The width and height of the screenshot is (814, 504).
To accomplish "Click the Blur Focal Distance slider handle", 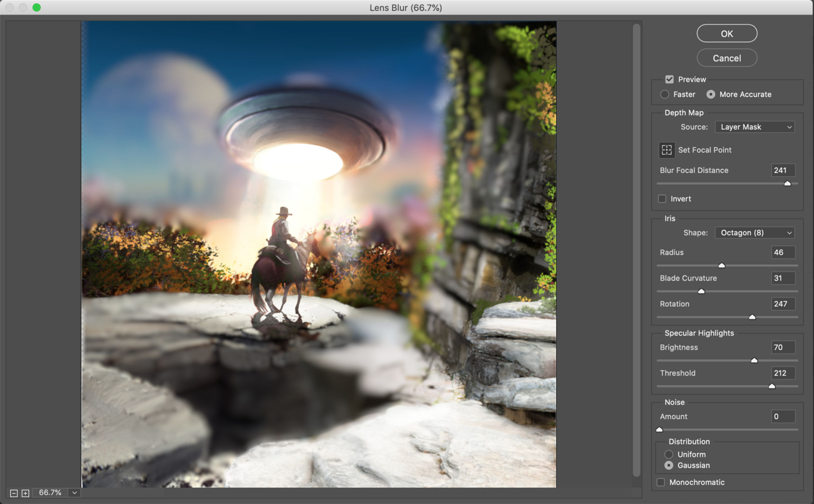I will pos(788,184).
